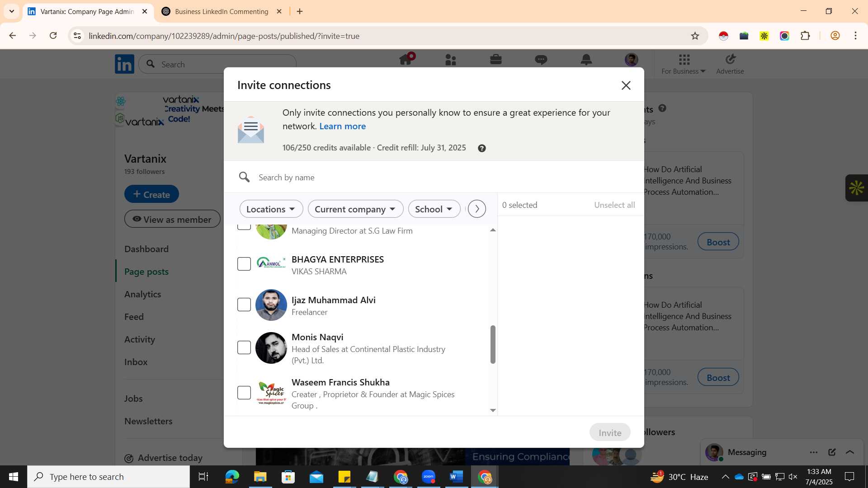This screenshot has height=488, width=868.
Task: Click Monis Naqvi's profile photo
Action: click(x=271, y=348)
